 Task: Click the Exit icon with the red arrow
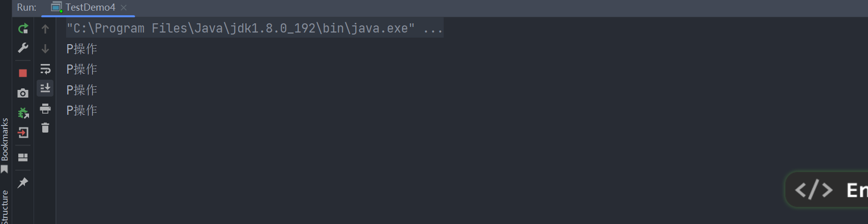point(23,133)
